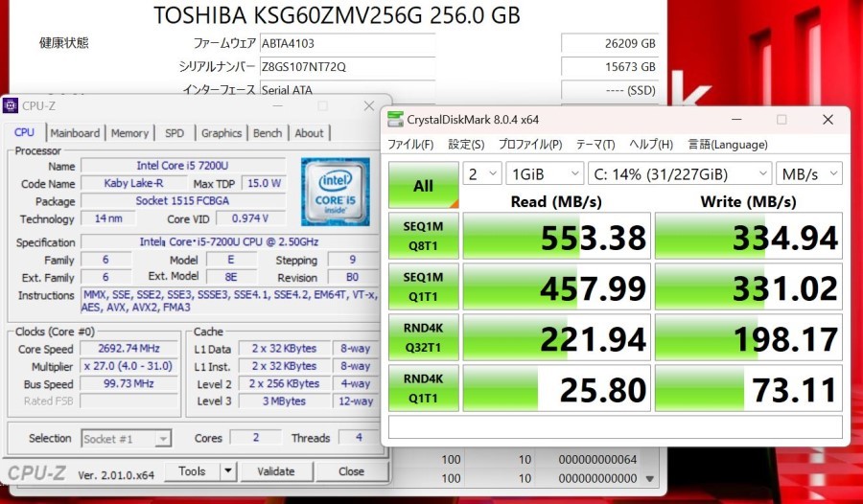
Task: Open the ヘルプ(H) menu
Action: 651,144
